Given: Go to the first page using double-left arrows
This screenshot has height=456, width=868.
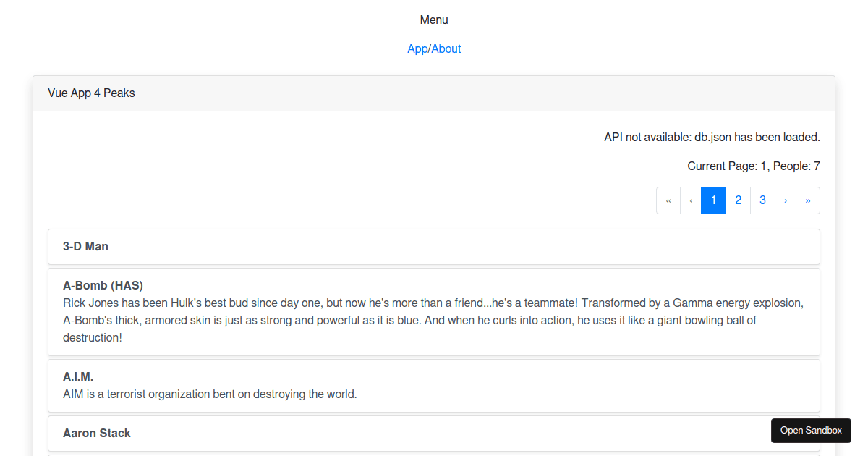Looking at the screenshot, I should point(668,200).
